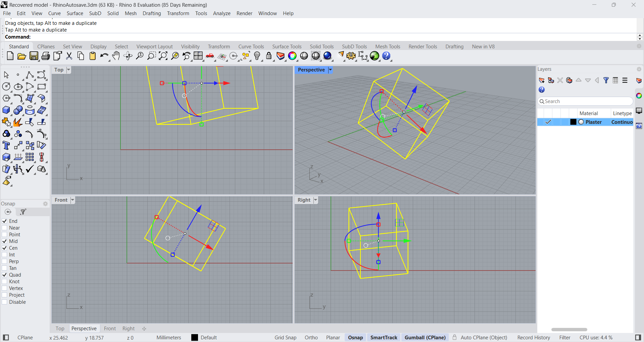Screen dimensions: 644x342
Task: Click the layer filter funnel icon
Action: click(606, 80)
